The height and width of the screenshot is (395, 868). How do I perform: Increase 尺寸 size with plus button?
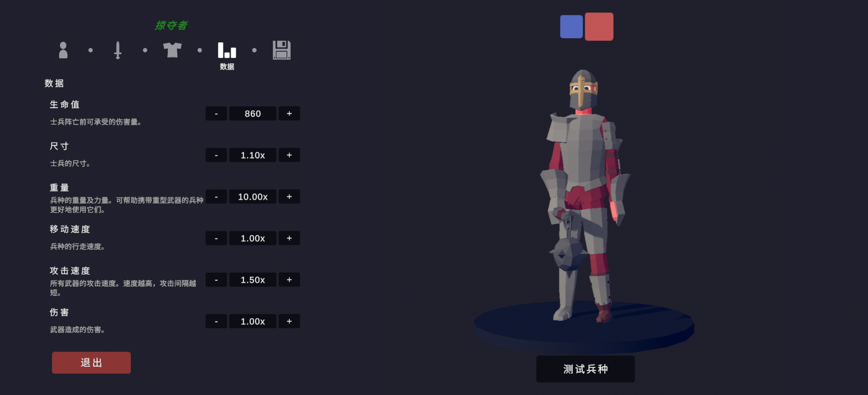coord(289,155)
